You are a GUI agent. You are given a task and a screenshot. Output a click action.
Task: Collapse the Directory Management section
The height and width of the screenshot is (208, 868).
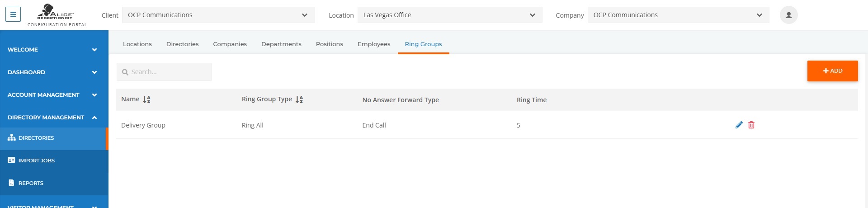pyautogui.click(x=54, y=117)
